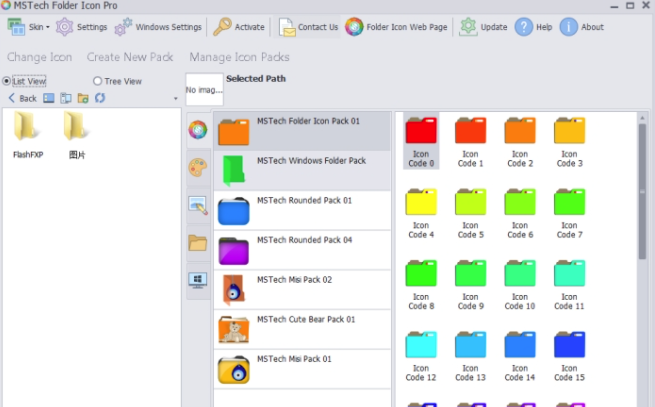Open Settings from the toolbar

[82, 27]
